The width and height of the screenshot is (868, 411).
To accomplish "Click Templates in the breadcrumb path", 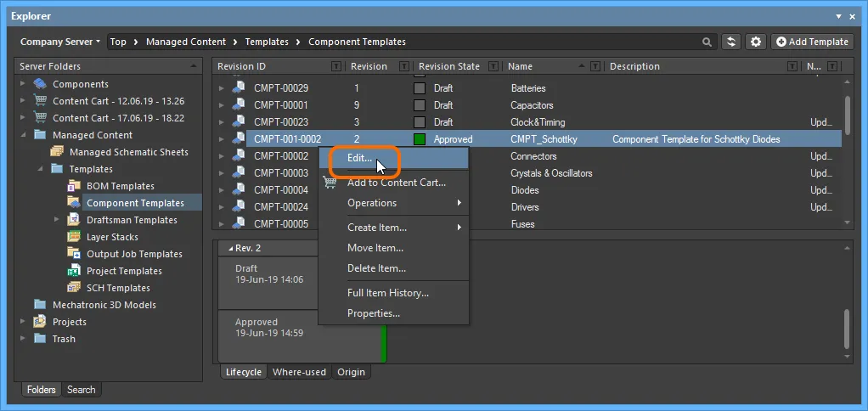I will click(267, 42).
